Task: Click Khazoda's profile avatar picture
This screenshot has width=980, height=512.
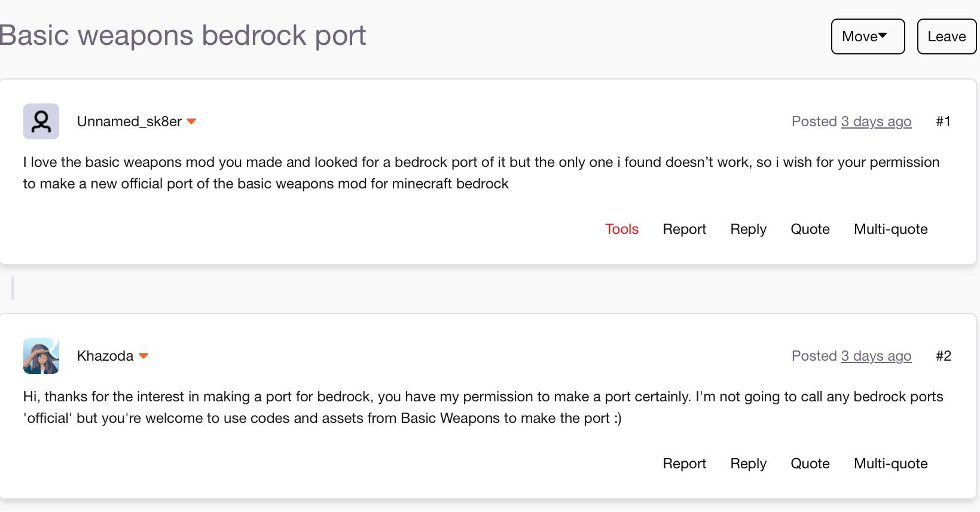Action: (x=41, y=356)
